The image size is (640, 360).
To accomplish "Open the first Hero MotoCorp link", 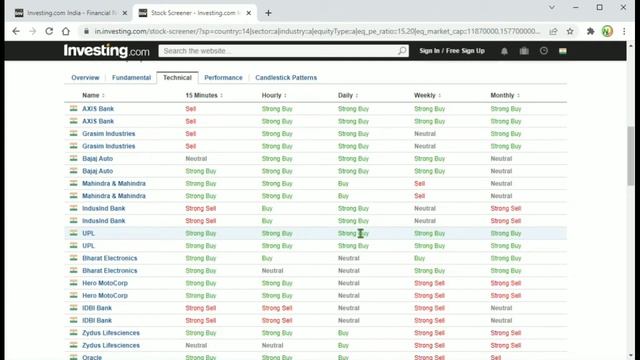I will (x=105, y=283).
